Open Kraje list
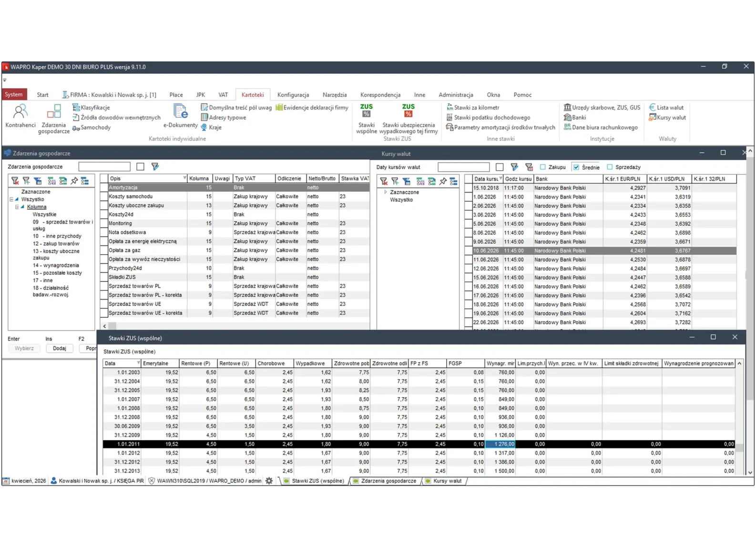The image size is (756, 546). [x=211, y=128]
